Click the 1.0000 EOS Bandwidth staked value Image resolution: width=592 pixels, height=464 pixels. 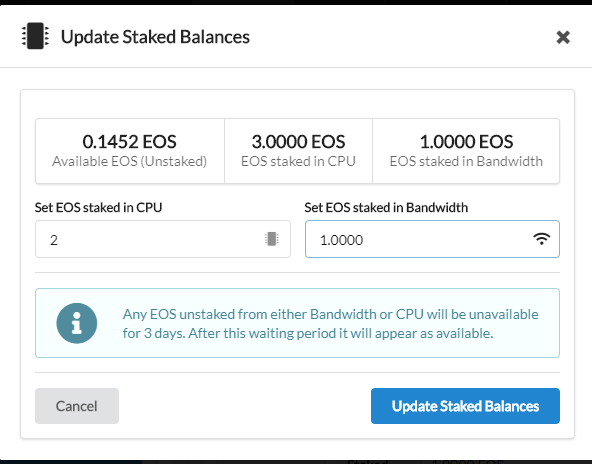click(x=466, y=142)
